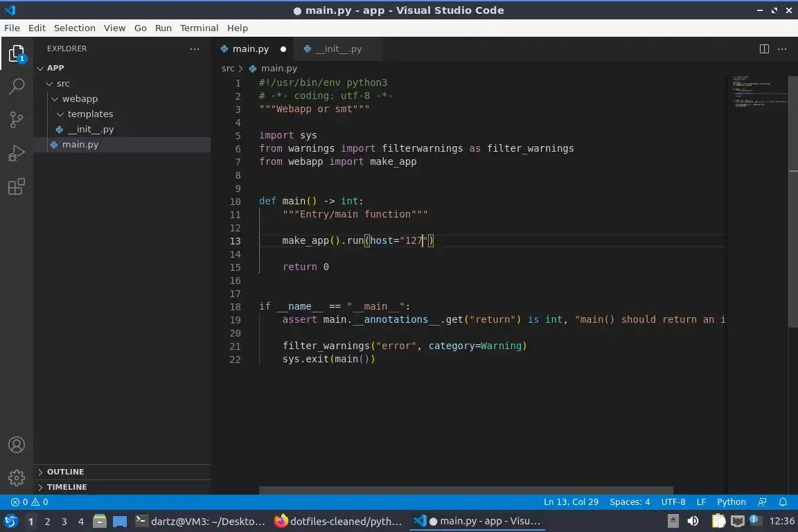
Task: Open the View menu
Action: (114, 28)
